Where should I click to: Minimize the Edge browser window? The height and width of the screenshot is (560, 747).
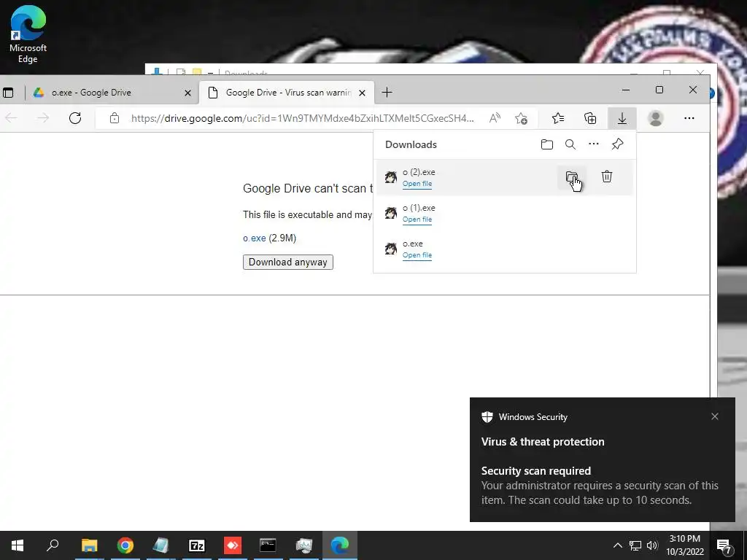click(626, 90)
